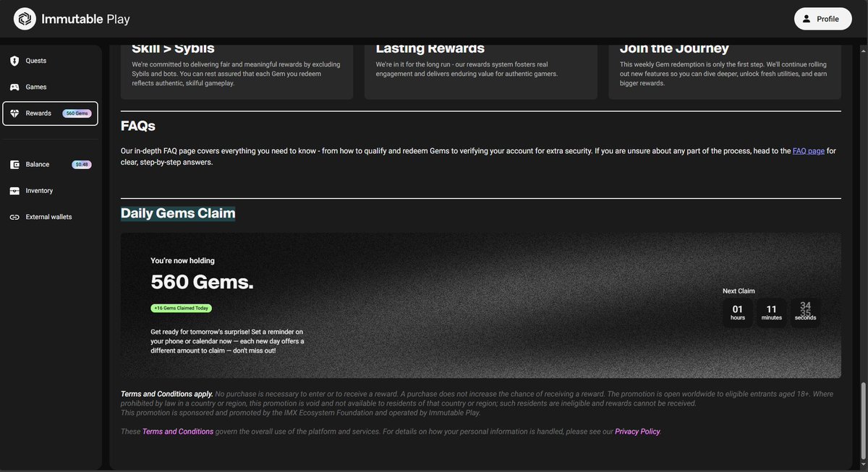Click the Daily Gems Claim heading
This screenshot has height=472, width=868.
(178, 213)
